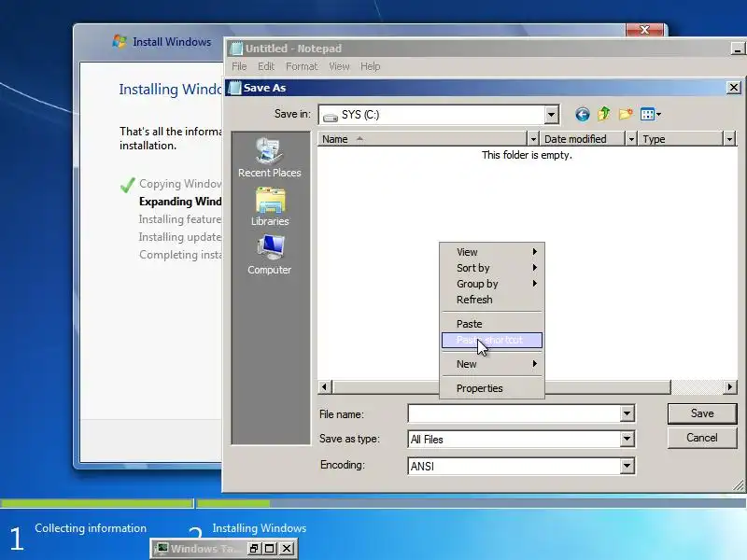This screenshot has height=560, width=747.
Task: Open the View submenu in context menu
Action: coord(492,252)
